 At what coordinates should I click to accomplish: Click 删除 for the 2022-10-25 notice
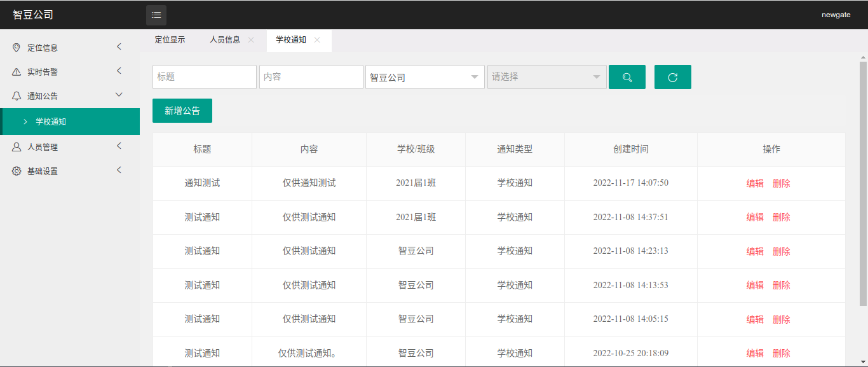782,353
